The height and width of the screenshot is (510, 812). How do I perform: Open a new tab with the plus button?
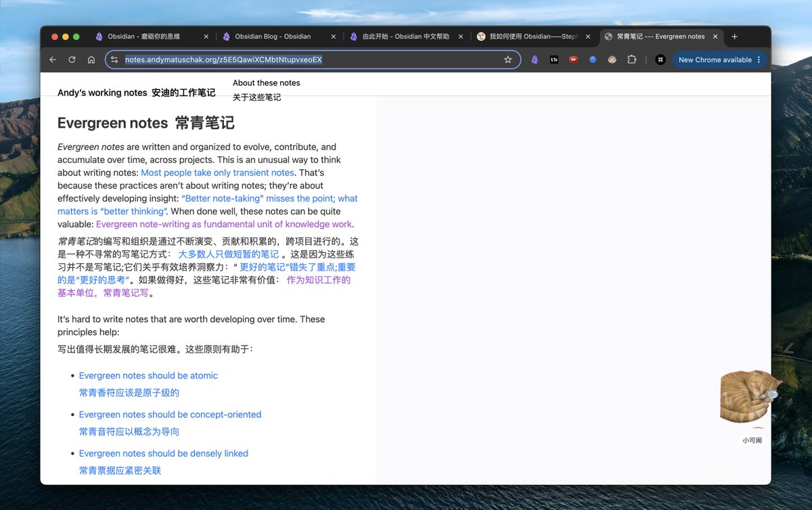735,37
